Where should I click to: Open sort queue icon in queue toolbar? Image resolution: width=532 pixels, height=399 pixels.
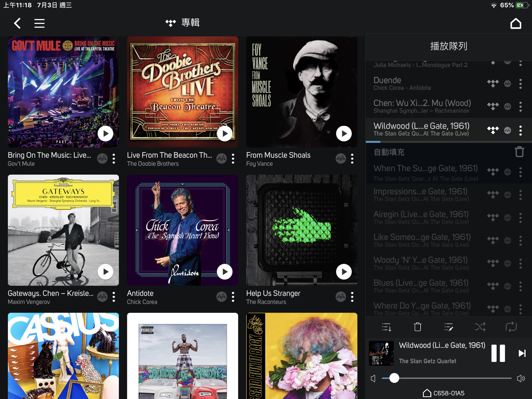387,327
